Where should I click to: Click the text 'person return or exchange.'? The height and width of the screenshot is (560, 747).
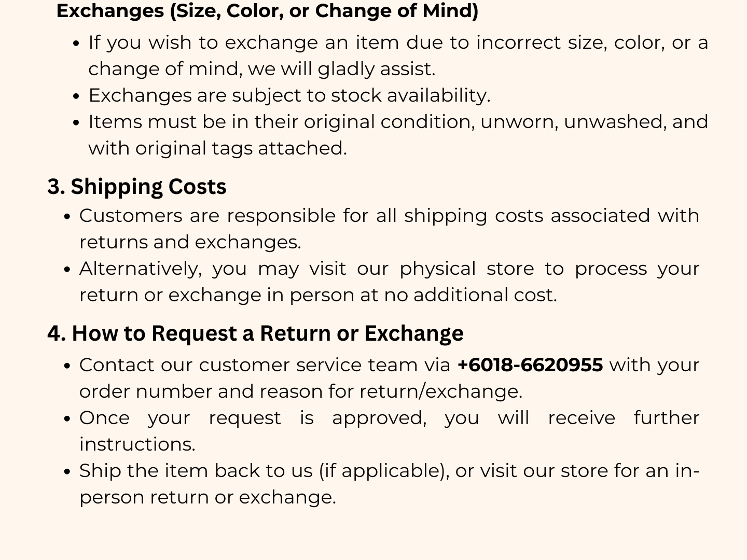[208, 497]
